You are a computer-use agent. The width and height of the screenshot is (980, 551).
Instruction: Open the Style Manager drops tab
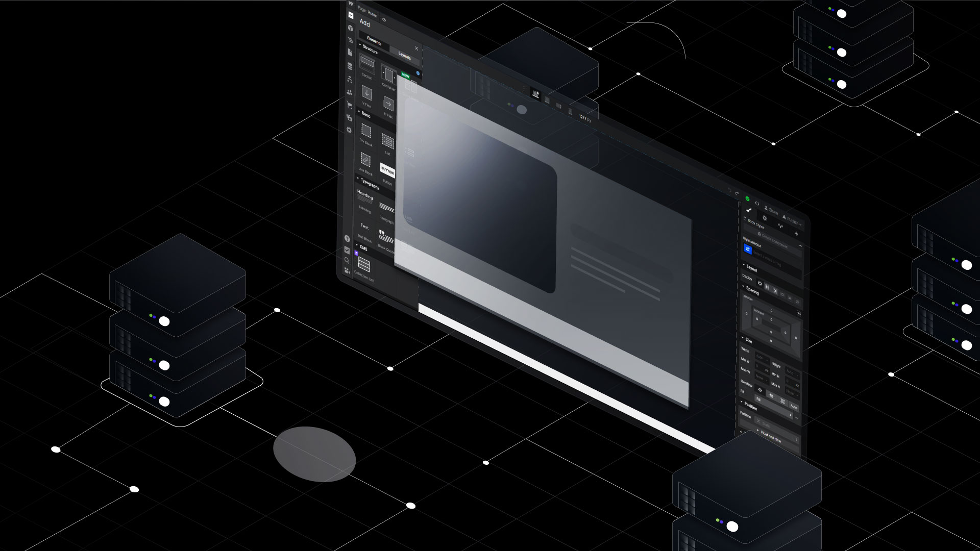click(x=780, y=226)
